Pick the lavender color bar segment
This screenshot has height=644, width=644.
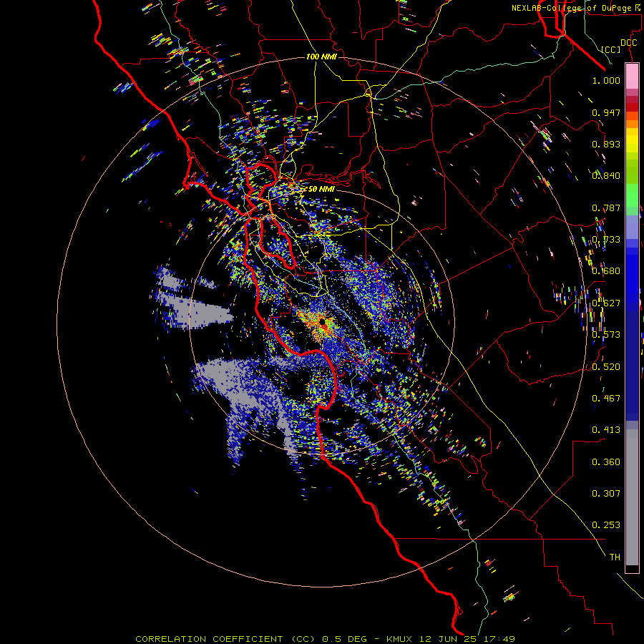click(x=632, y=227)
